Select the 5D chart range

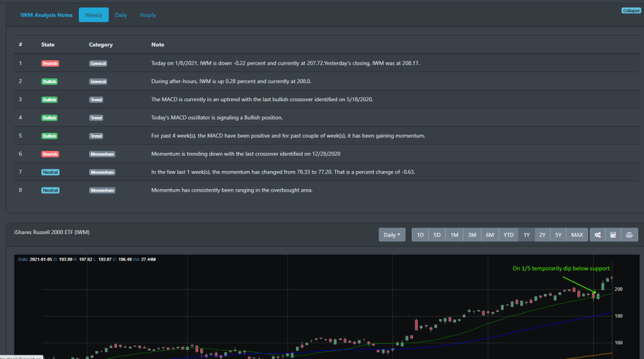tap(437, 235)
